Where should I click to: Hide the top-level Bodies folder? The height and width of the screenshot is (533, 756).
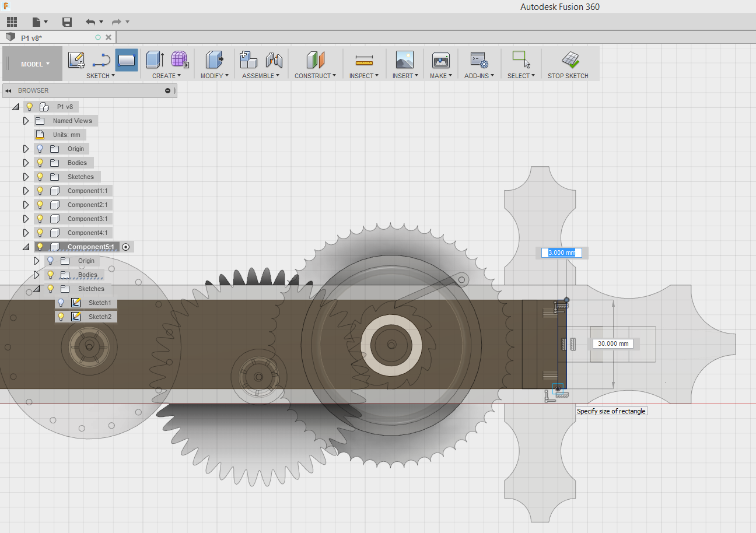[x=40, y=163]
